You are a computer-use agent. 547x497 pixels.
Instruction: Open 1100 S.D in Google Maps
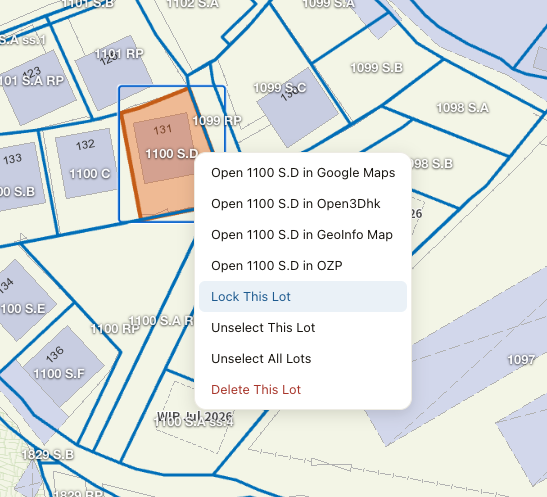(303, 173)
